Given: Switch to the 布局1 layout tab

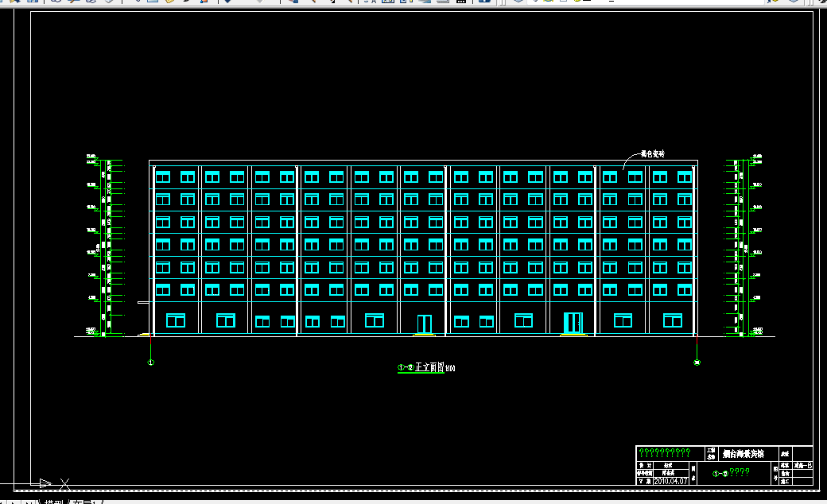Looking at the screenshot, I should coord(85,502).
